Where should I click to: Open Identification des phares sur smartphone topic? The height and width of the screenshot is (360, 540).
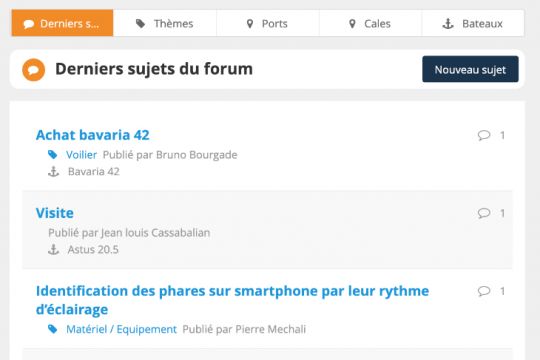click(232, 300)
